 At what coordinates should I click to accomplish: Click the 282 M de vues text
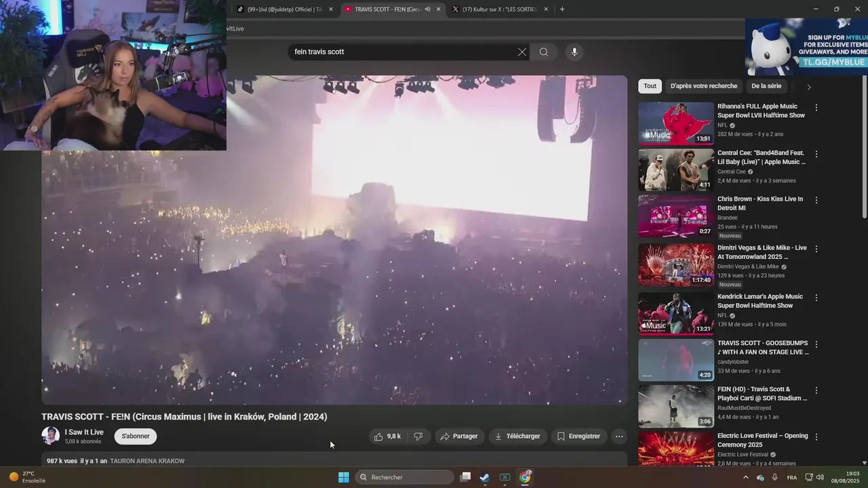point(735,134)
